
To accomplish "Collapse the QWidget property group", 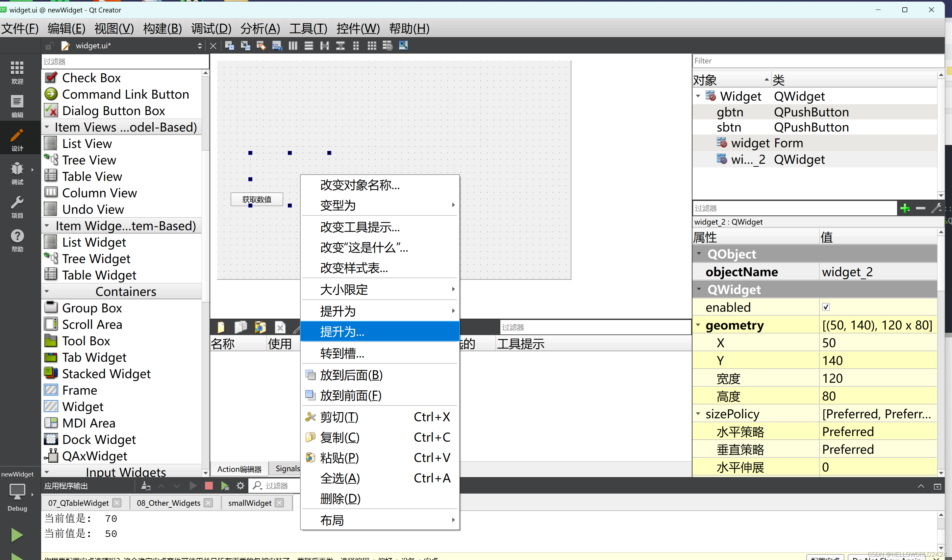I will pyautogui.click(x=699, y=289).
